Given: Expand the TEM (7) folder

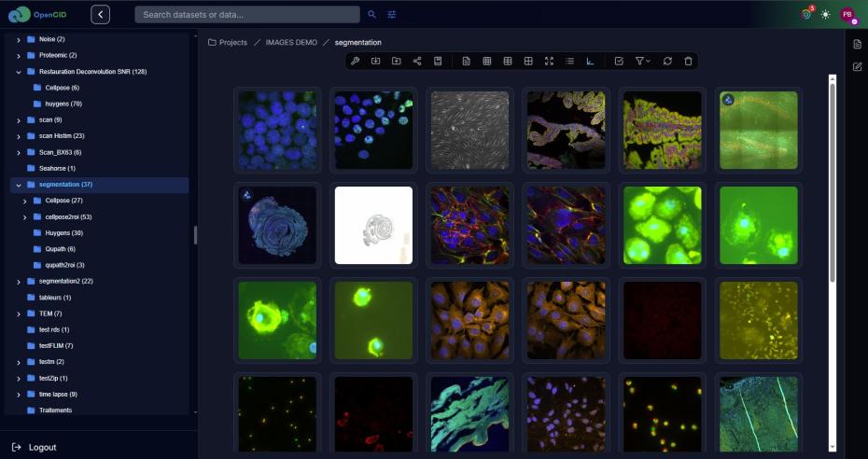Looking at the screenshot, I should coord(19,314).
